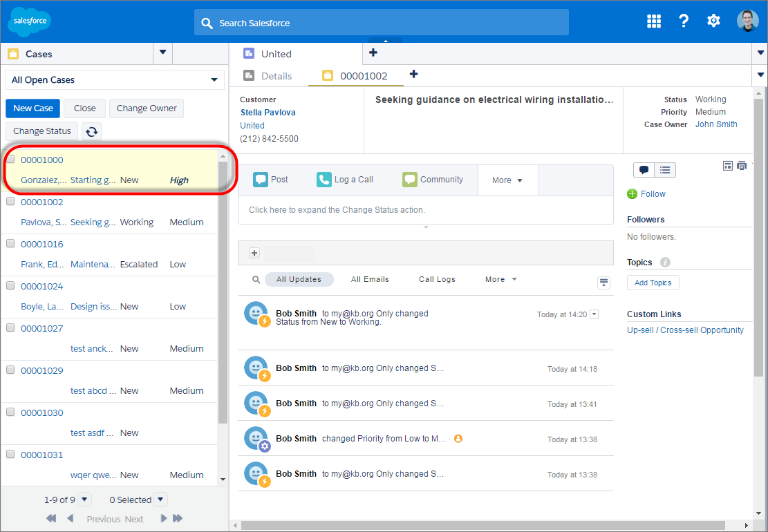768x532 pixels.
Task: Select checkbox for case 00001016
Action: tap(10, 243)
